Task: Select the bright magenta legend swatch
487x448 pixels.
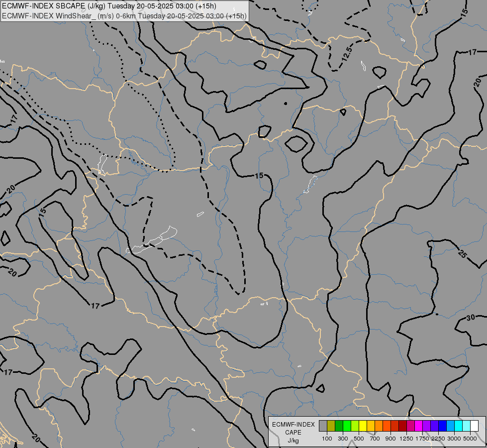Action: point(419,426)
